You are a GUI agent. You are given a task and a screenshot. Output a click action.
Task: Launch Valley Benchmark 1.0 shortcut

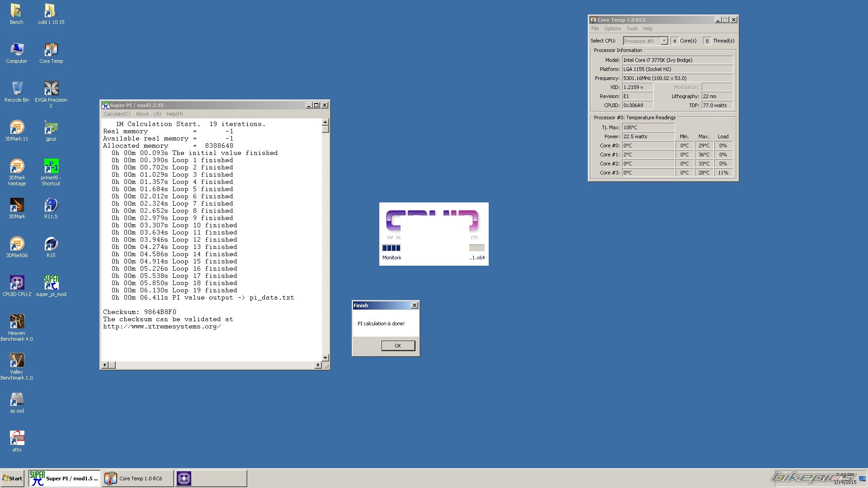tap(16, 366)
